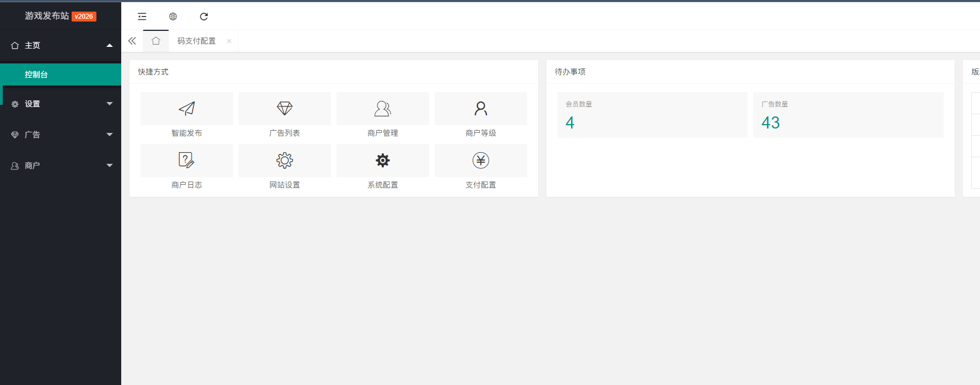Go to the home tab icon

(156, 41)
